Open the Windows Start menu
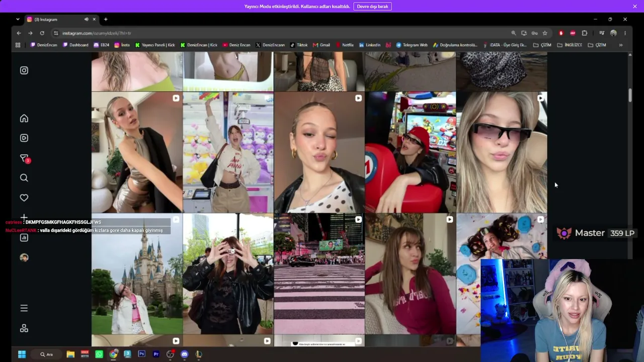 point(22,354)
